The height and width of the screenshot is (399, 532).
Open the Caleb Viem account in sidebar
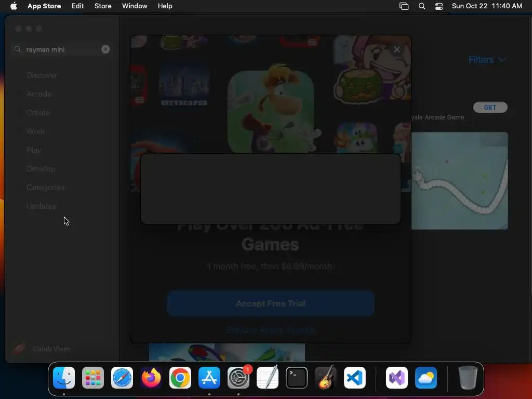(x=42, y=349)
